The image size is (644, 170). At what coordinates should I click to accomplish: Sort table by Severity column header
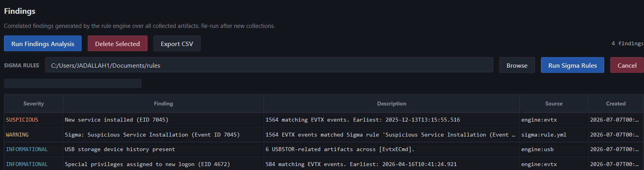(x=34, y=103)
